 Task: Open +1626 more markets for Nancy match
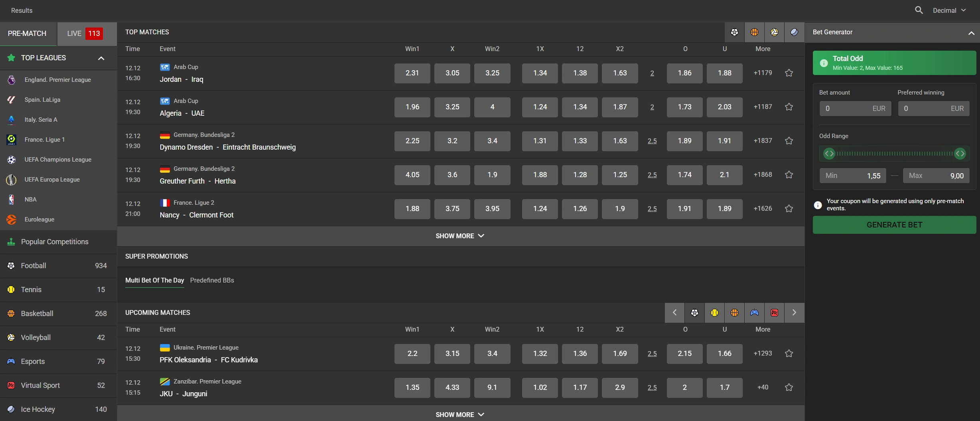point(763,209)
